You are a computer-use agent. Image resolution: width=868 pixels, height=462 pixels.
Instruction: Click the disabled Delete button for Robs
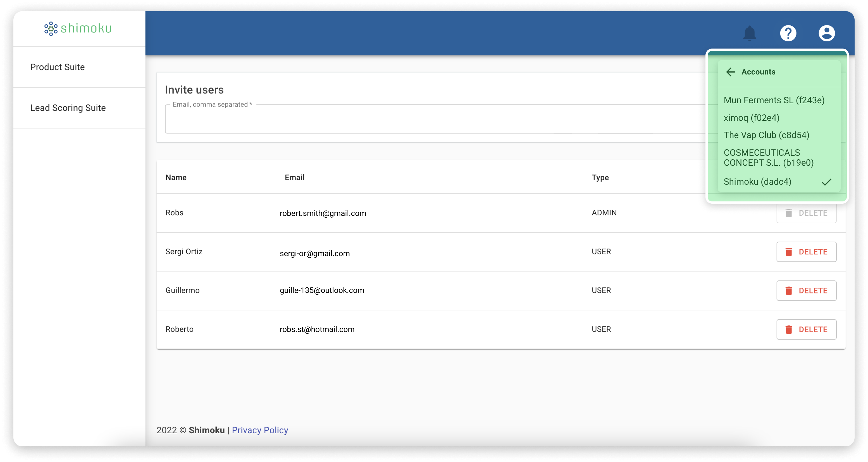tap(806, 213)
